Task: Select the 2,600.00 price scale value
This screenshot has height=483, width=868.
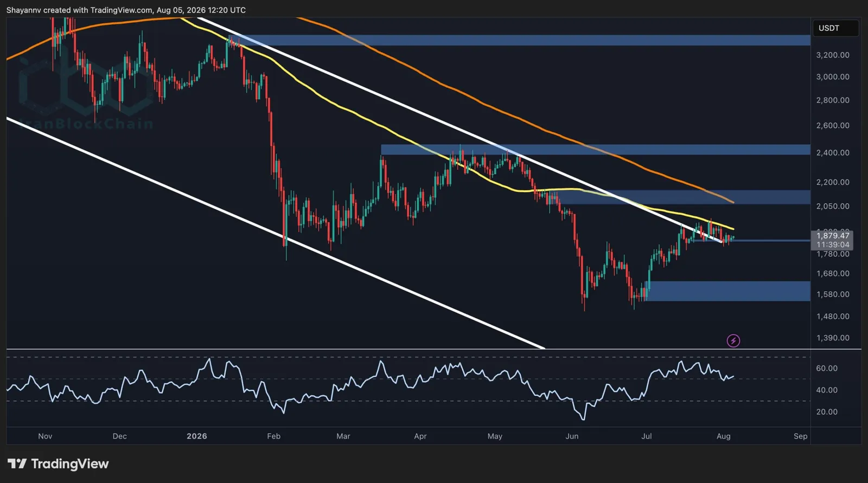Action: (833, 125)
